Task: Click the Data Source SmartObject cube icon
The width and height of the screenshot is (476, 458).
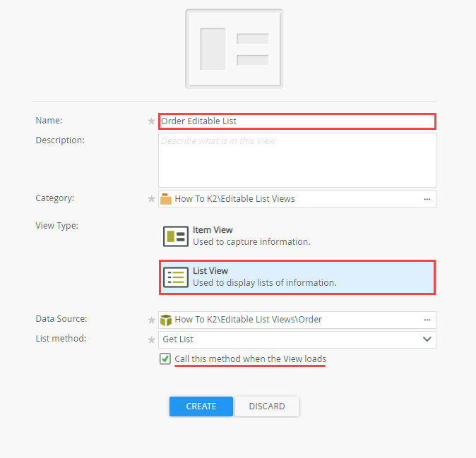Action: click(166, 320)
